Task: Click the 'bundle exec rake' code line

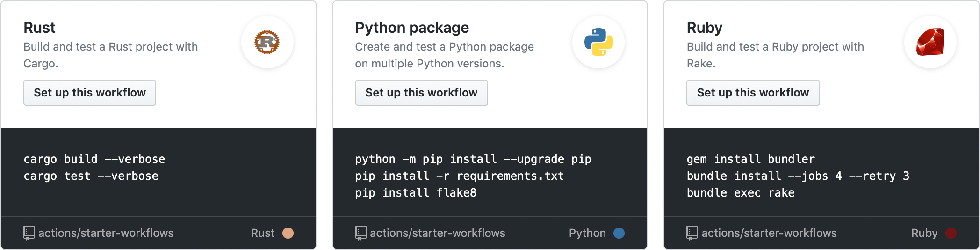Action: pyautogui.click(x=741, y=193)
